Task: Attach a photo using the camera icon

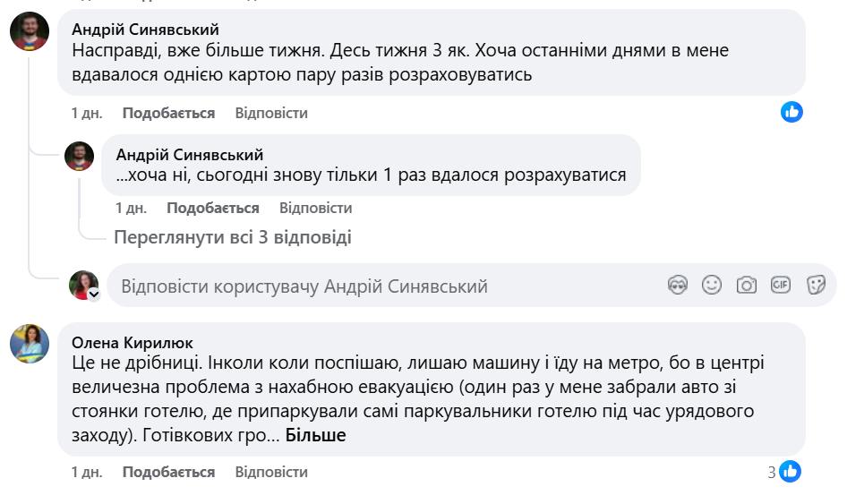Action: coord(746,285)
